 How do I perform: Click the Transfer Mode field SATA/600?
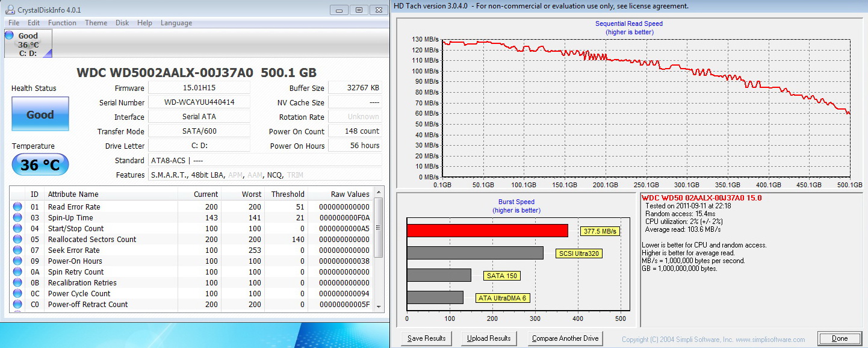tap(199, 131)
